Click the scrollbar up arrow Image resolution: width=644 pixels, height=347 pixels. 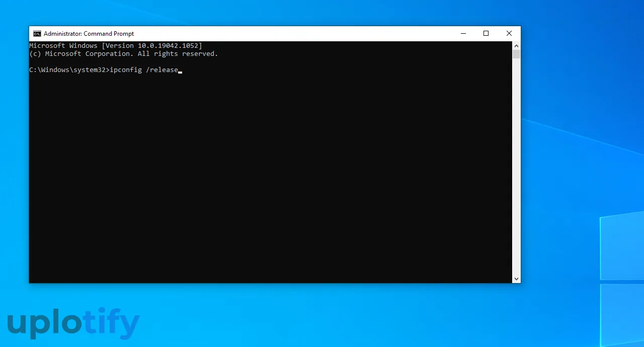tap(516, 45)
